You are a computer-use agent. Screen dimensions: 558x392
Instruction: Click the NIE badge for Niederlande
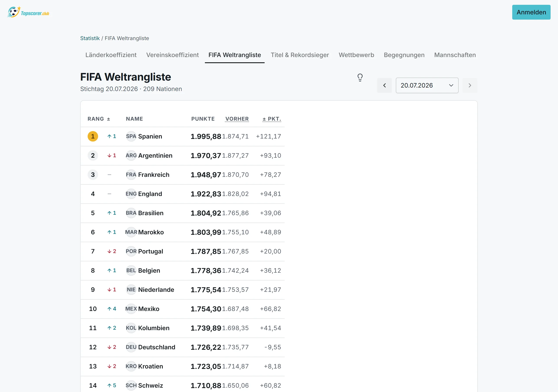pos(131,290)
